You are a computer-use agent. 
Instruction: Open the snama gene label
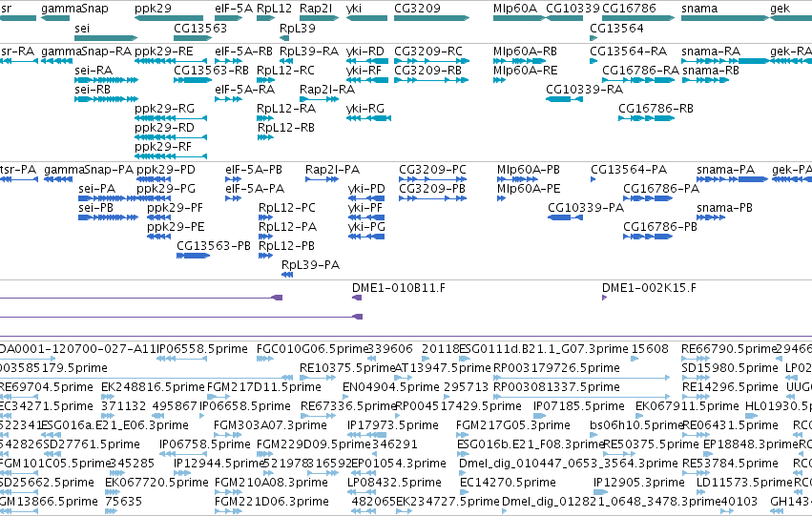(x=699, y=9)
